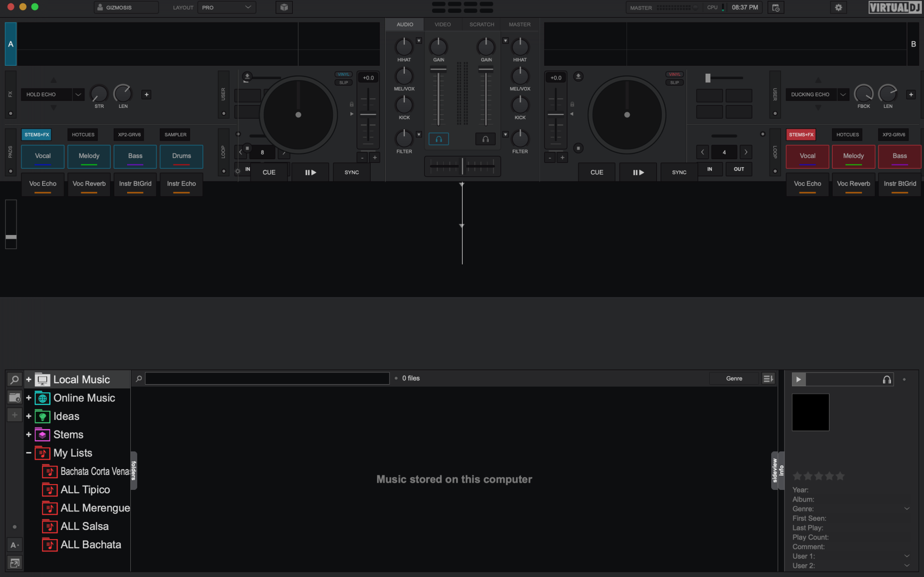Open the HOLD ECHO effect dropdown

pos(79,95)
